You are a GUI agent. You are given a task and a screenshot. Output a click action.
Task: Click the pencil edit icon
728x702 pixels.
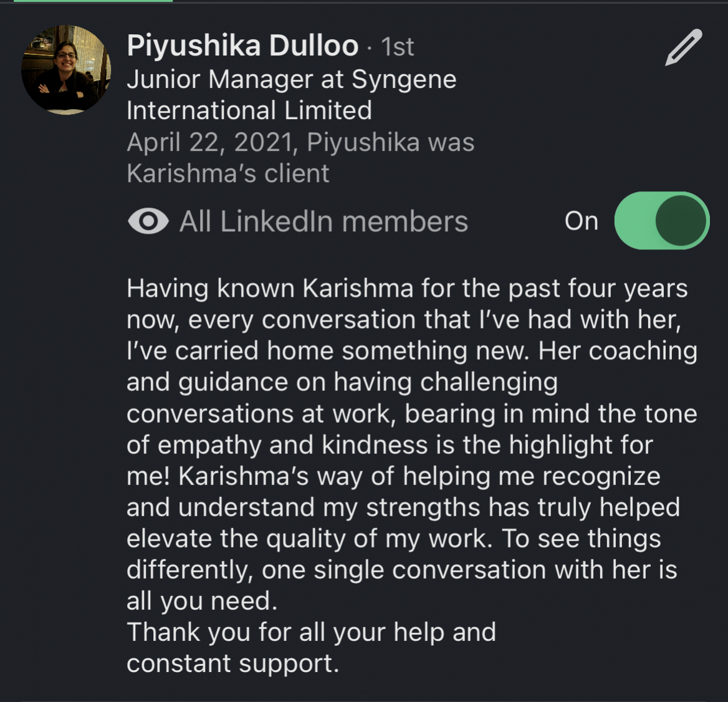pos(683,47)
